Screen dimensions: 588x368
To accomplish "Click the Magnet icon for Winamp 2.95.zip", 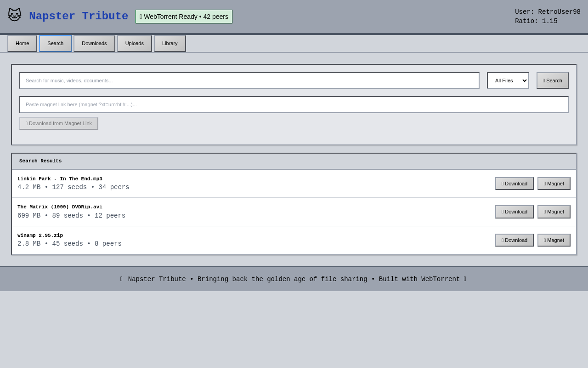I will click(x=544, y=240).
